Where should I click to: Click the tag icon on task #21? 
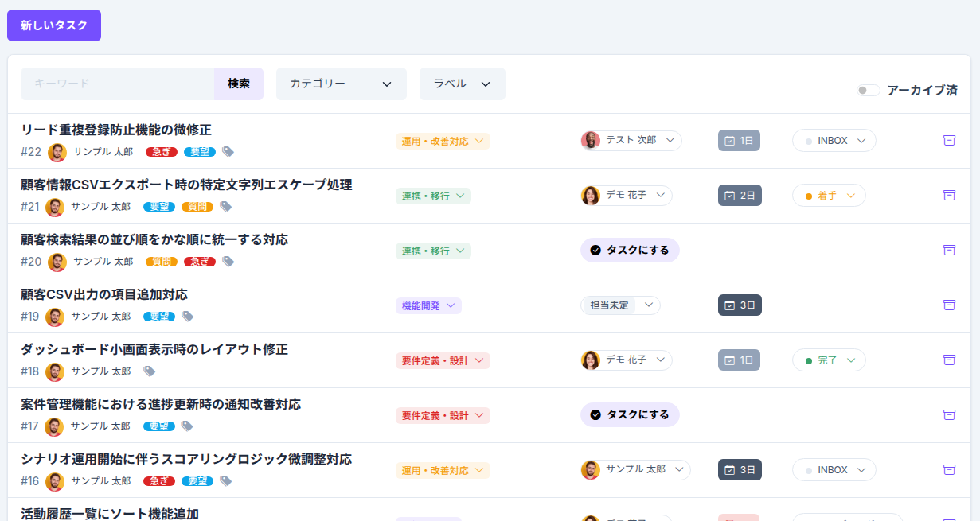[x=225, y=206]
